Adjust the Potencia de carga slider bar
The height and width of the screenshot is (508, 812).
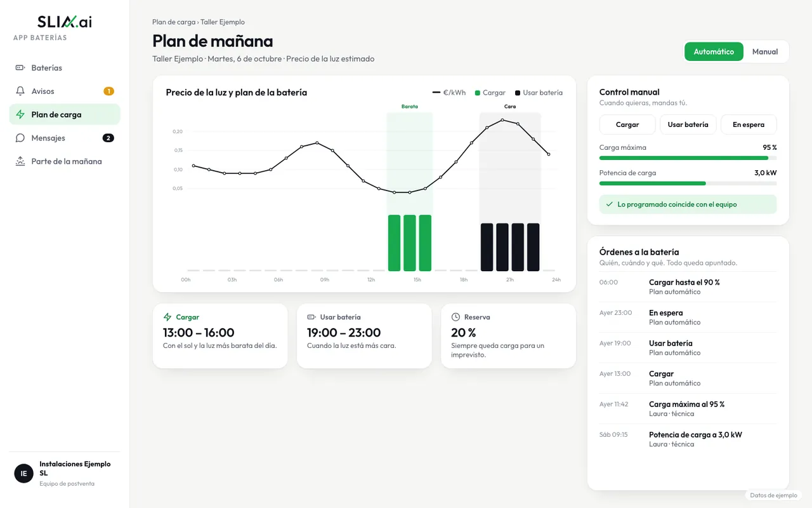pos(688,184)
